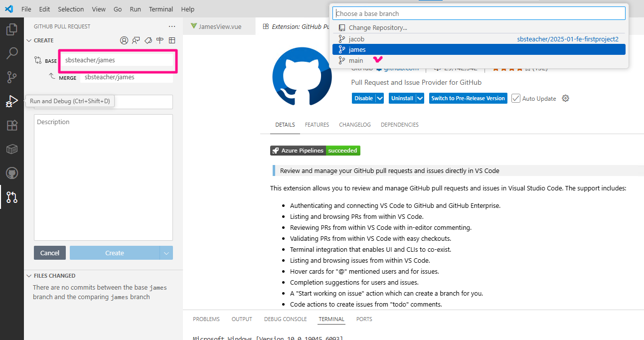Select the jacob branch

(x=479, y=39)
